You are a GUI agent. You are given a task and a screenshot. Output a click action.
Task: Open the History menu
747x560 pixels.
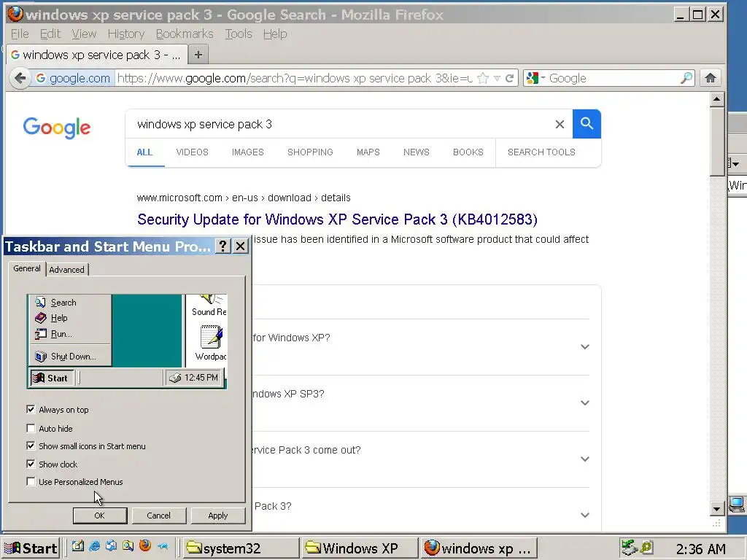tap(126, 34)
